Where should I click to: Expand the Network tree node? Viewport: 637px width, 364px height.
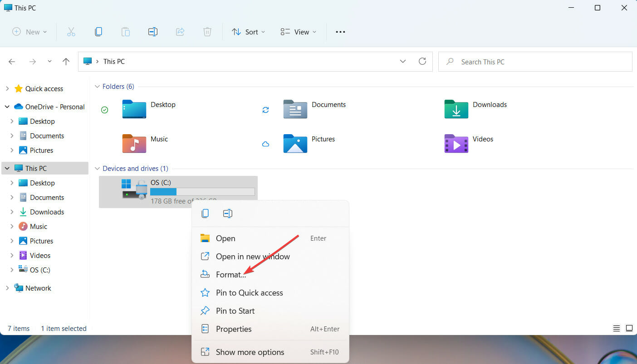(7, 288)
